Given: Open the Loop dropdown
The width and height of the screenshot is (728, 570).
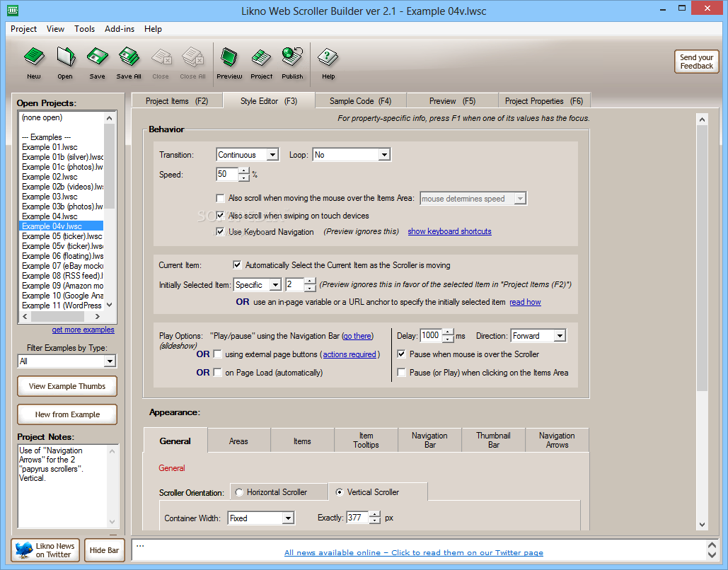Looking at the screenshot, I should (384, 155).
